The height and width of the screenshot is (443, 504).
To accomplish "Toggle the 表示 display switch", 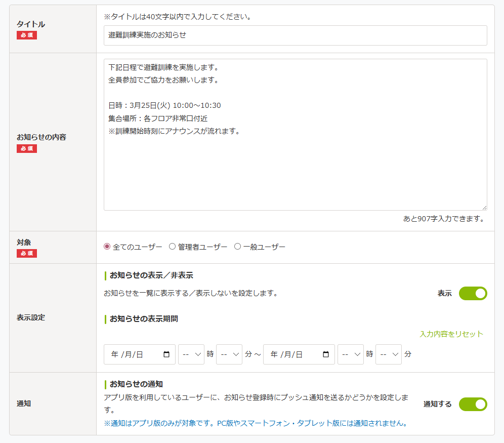I will pos(473,294).
